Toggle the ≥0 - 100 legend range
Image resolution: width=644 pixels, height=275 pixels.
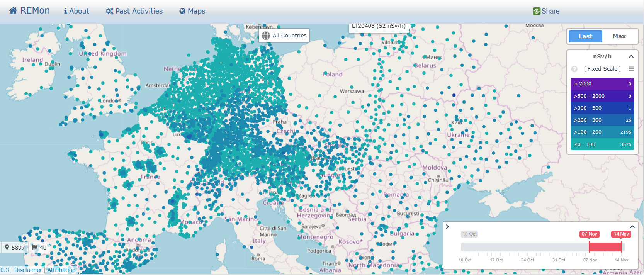click(602, 144)
